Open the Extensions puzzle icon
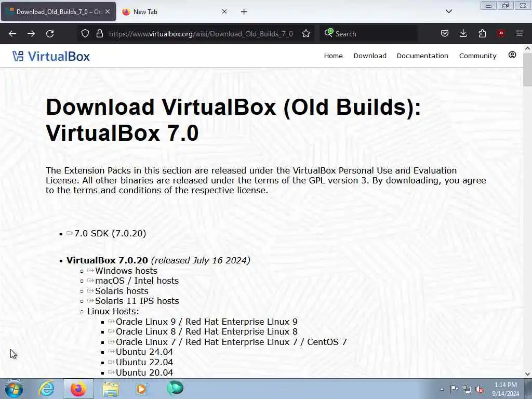The image size is (532, 399). coord(482,33)
